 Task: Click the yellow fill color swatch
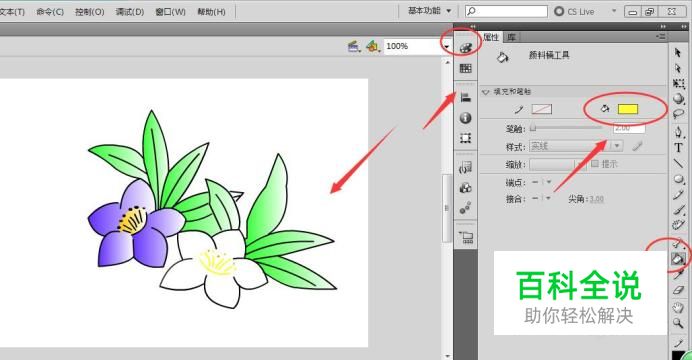coord(628,109)
